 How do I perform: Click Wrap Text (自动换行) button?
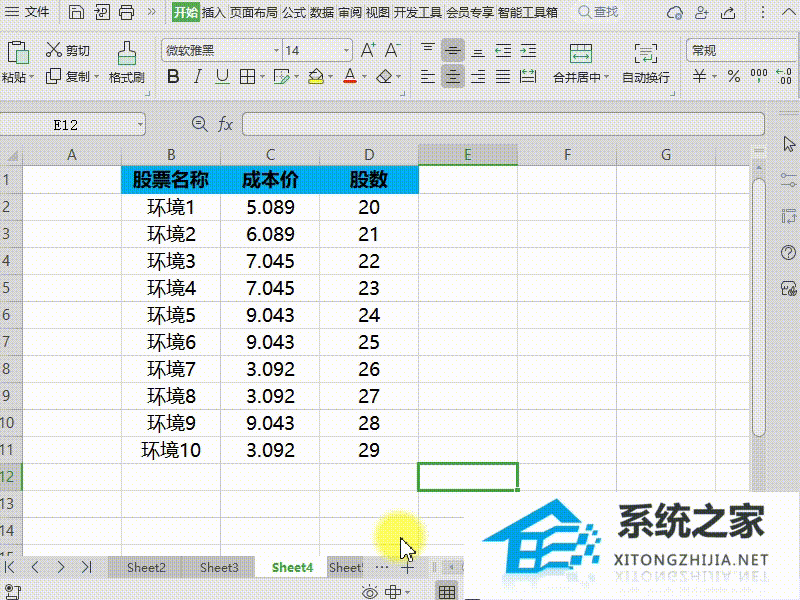(646, 63)
